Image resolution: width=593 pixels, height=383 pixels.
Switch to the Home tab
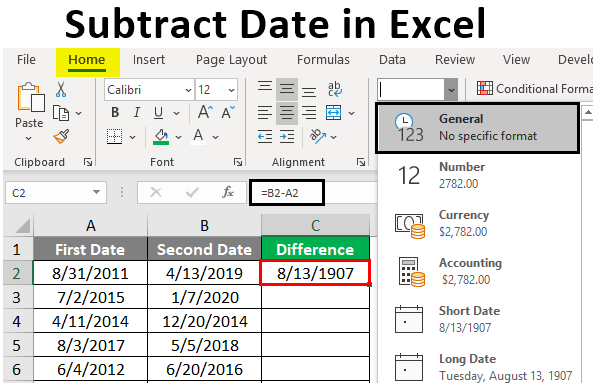point(87,60)
